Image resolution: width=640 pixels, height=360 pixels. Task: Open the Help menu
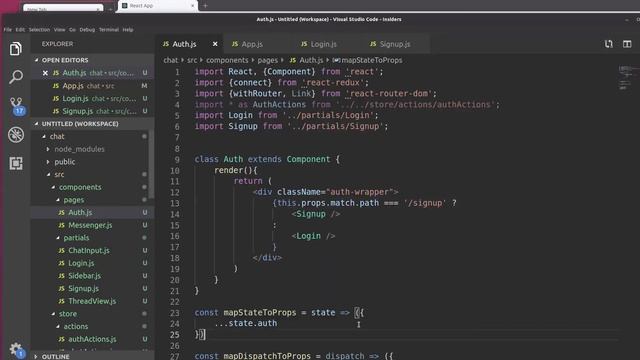tap(128, 29)
